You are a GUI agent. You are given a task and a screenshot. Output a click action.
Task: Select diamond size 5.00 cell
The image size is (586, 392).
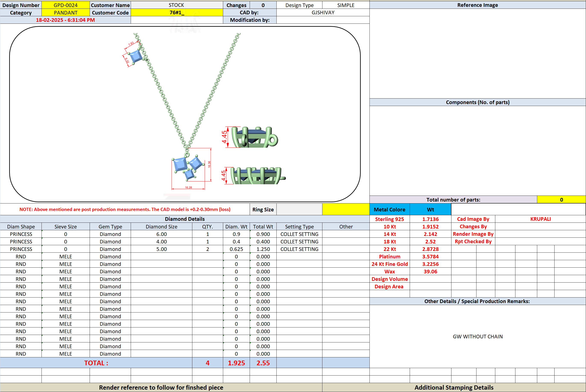click(x=161, y=249)
